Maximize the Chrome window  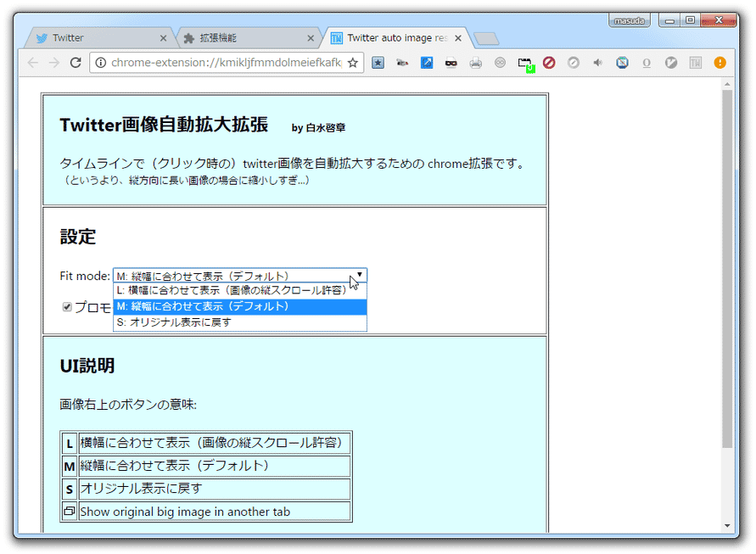pos(690,20)
